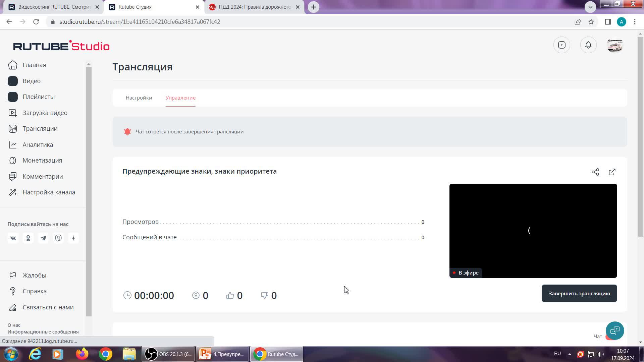Click the Telegram social icon

(43, 238)
